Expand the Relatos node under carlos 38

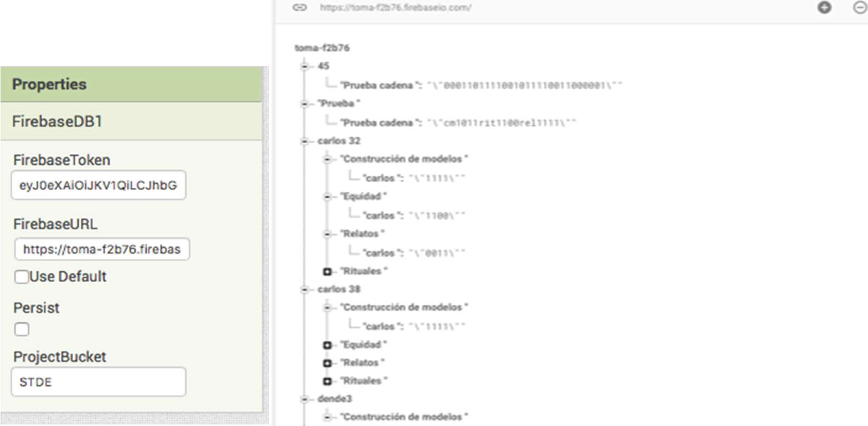click(x=327, y=363)
